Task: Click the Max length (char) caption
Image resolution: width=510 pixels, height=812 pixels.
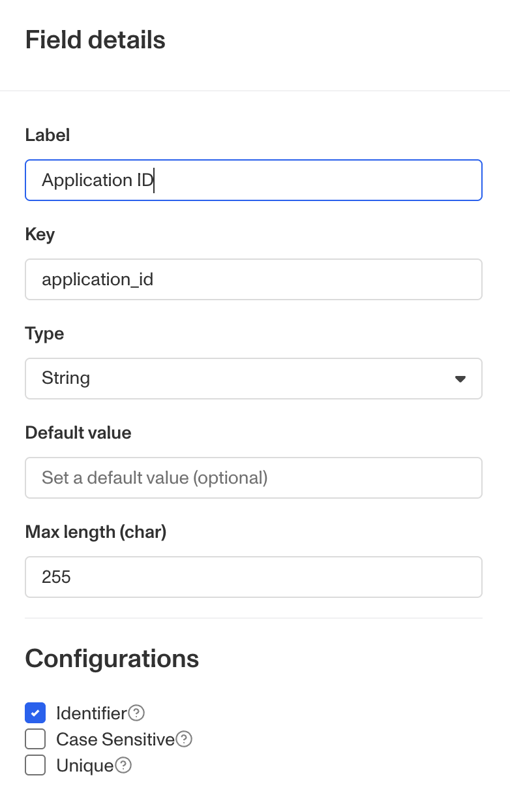Action: 96,532
